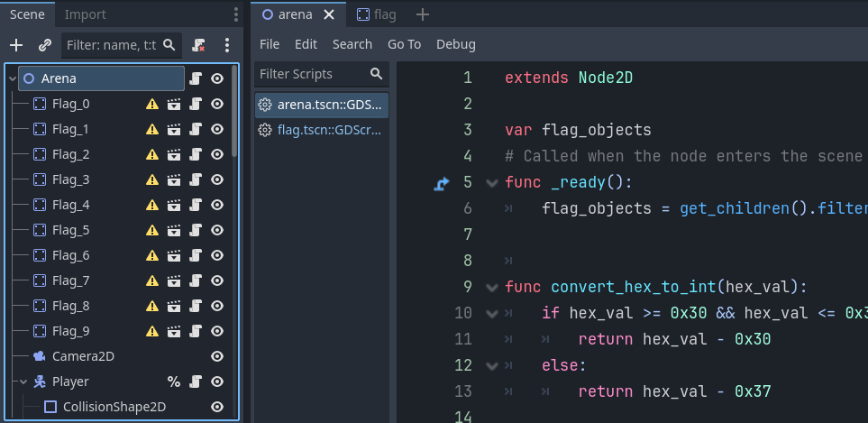This screenshot has width=868, height=423.
Task: Click the search icon in Filter Scripts
Action: [377, 74]
